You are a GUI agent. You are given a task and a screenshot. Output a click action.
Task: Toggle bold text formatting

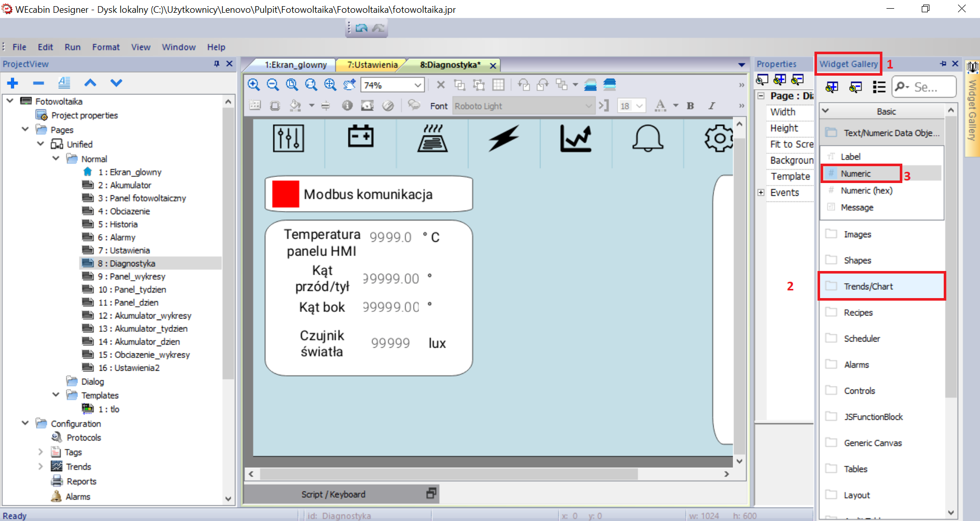[690, 106]
